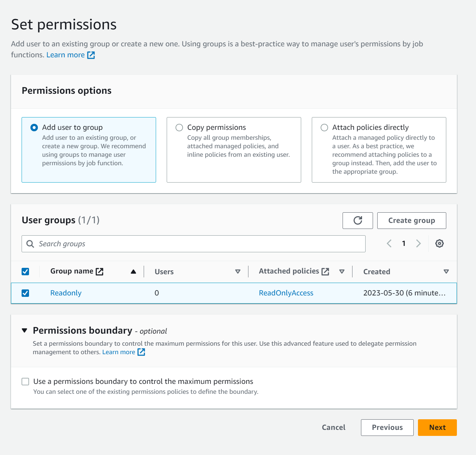The width and height of the screenshot is (476, 455).
Task: Open the ReadOnlyAccess policy link
Action: (286, 293)
